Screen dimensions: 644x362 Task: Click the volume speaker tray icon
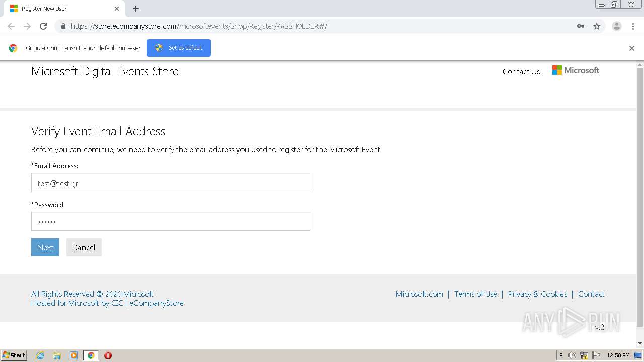point(572,355)
